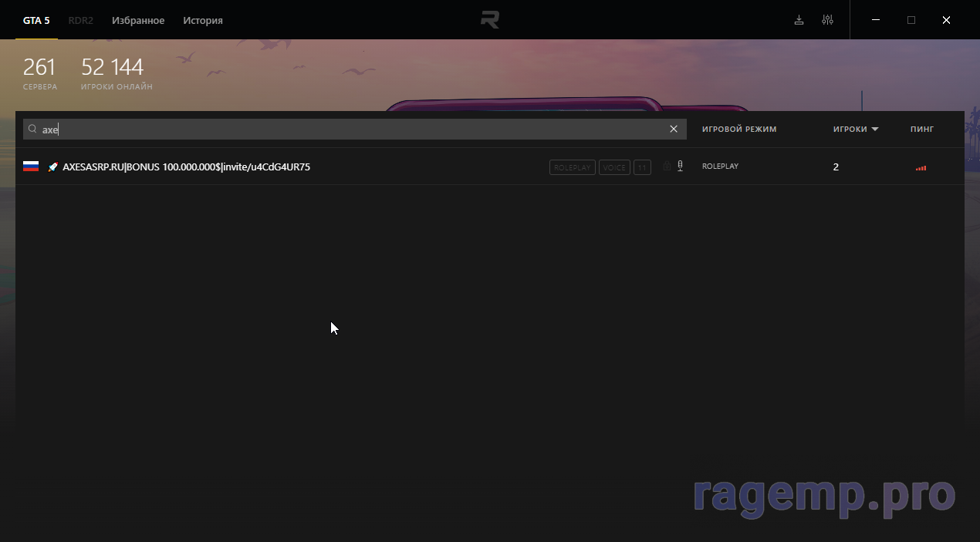Click the search magnifier icon

click(x=32, y=129)
